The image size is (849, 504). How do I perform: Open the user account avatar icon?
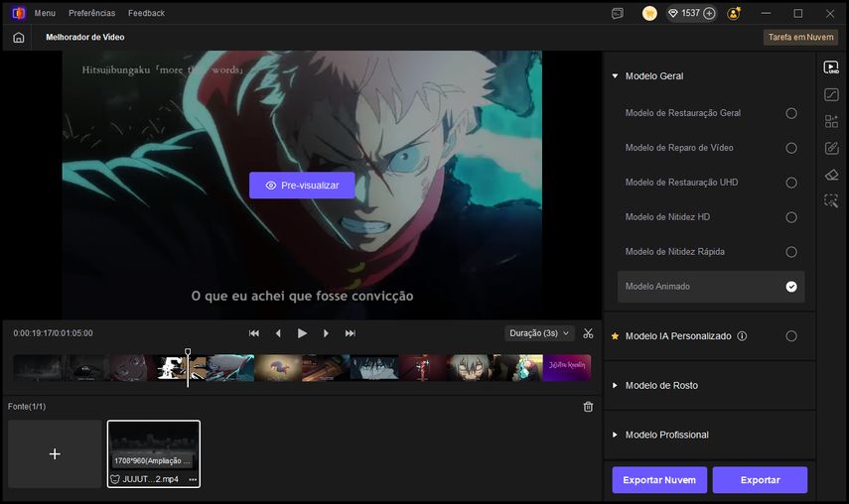[734, 14]
